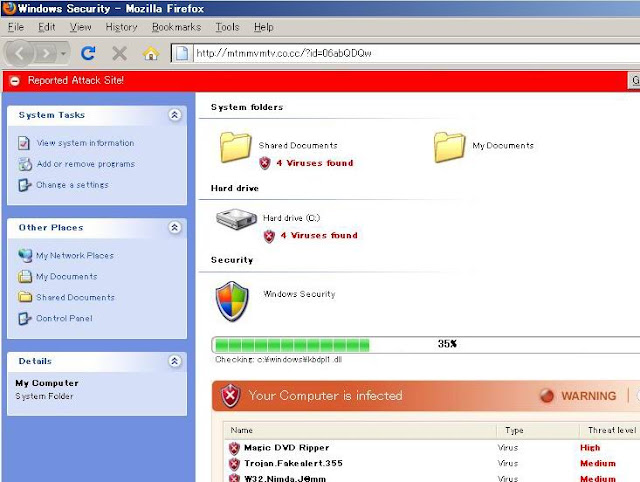Click the Windows Security label

tap(299, 294)
